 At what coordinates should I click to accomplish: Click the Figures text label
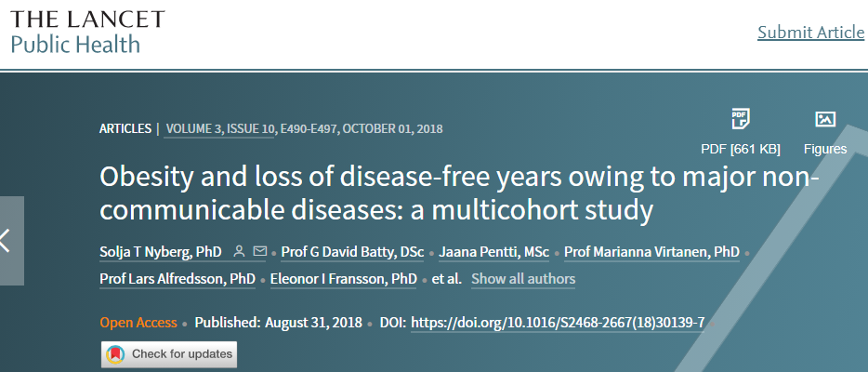click(825, 149)
